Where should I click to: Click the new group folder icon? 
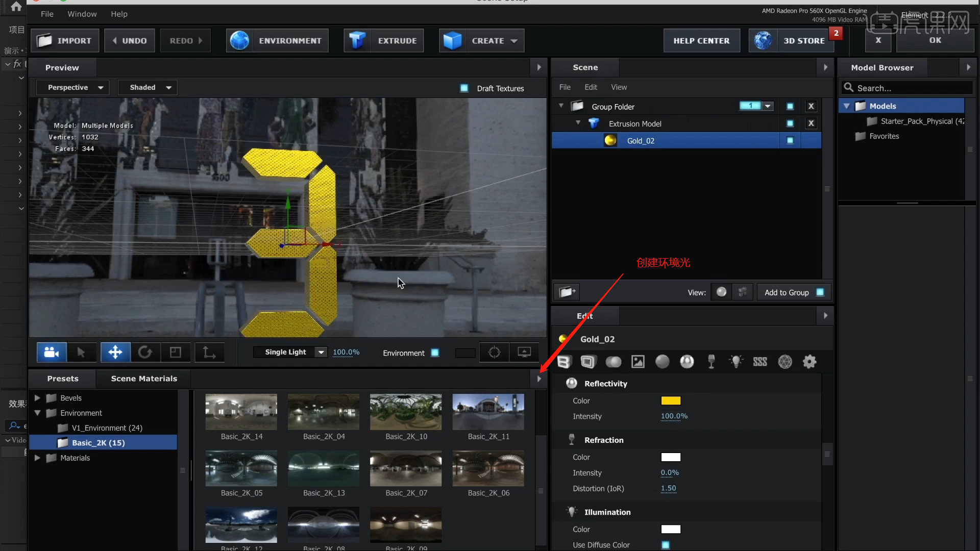pos(567,292)
